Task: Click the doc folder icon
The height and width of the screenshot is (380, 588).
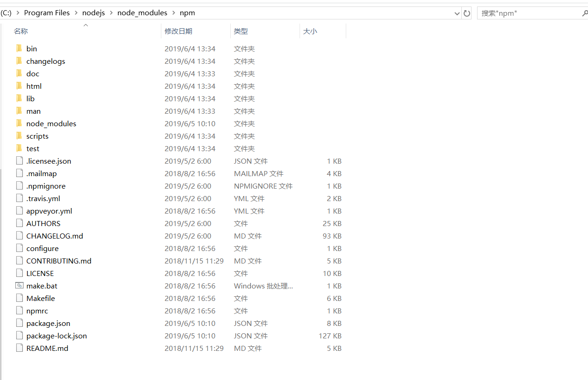Action: pyautogui.click(x=19, y=74)
